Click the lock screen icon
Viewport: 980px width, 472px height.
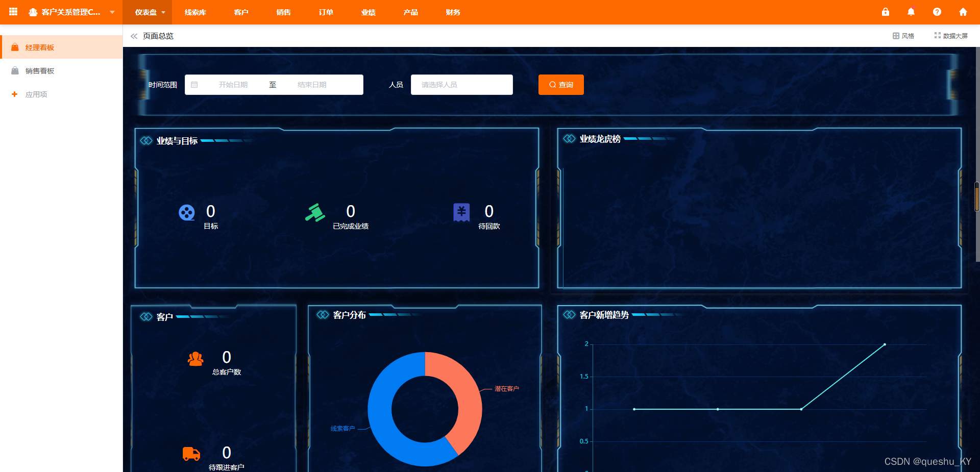point(886,12)
